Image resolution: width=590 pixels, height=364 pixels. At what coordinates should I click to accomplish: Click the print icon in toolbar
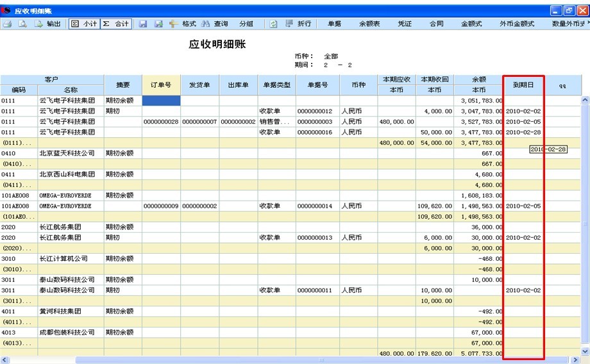7,24
